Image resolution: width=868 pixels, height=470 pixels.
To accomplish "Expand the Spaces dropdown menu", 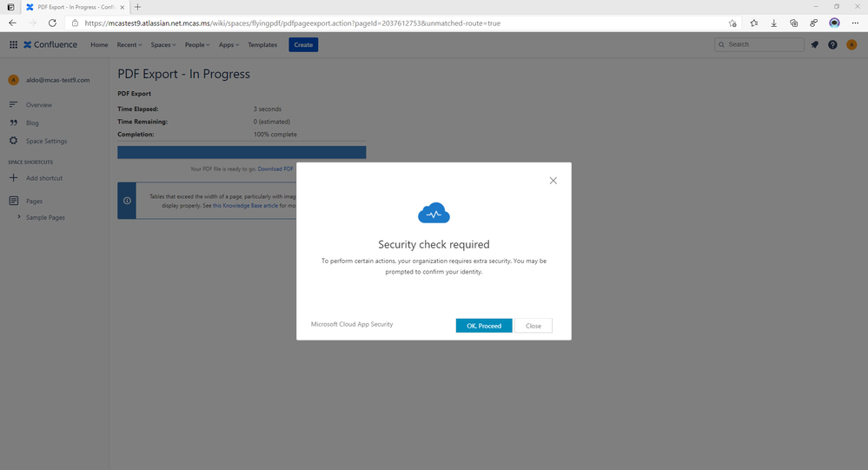I will [163, 45].
